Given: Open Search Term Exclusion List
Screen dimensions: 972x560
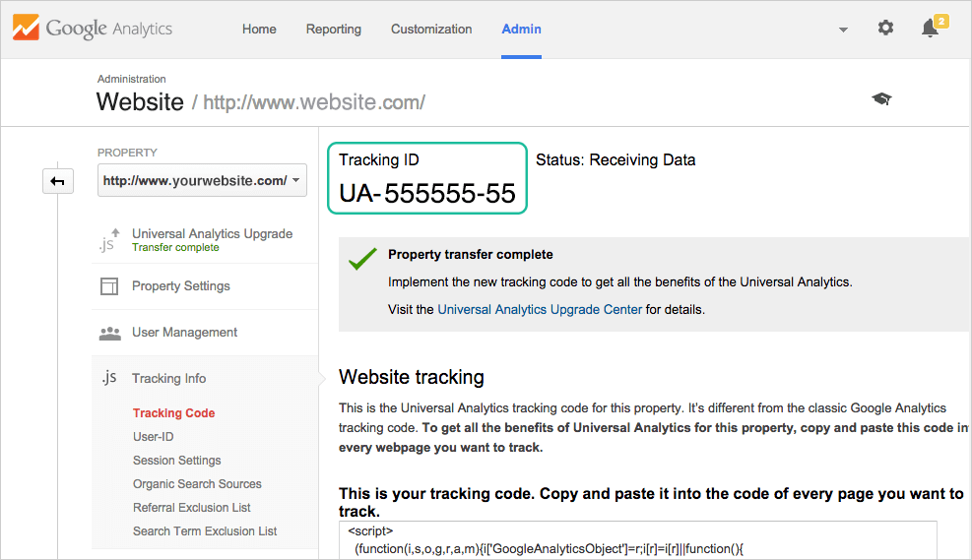Looking at the screenshot, I should [x=205, y=530].
